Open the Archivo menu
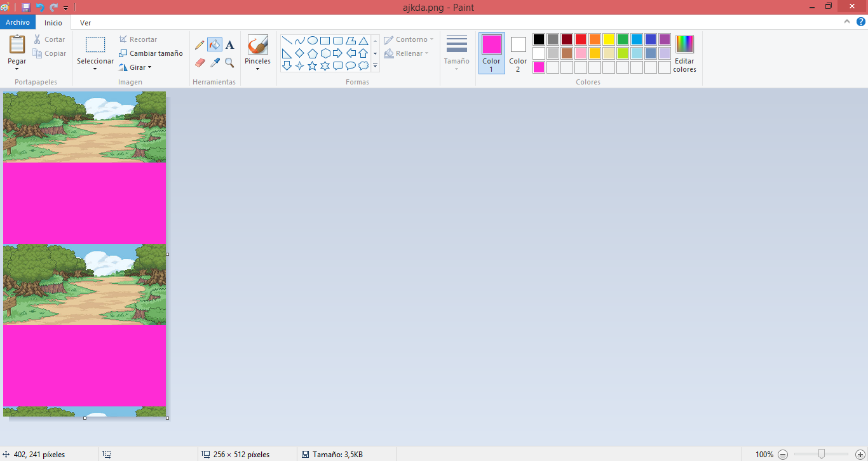 click(18, 23)
